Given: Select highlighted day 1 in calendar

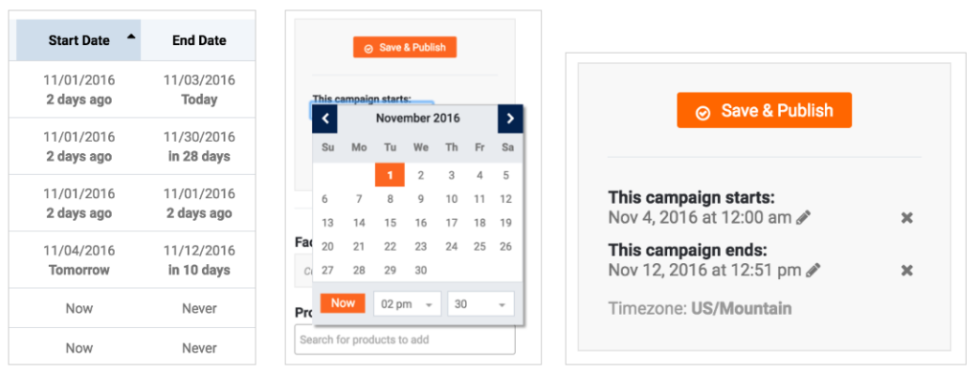Looking at the screenshot, I should coord(390,175).
